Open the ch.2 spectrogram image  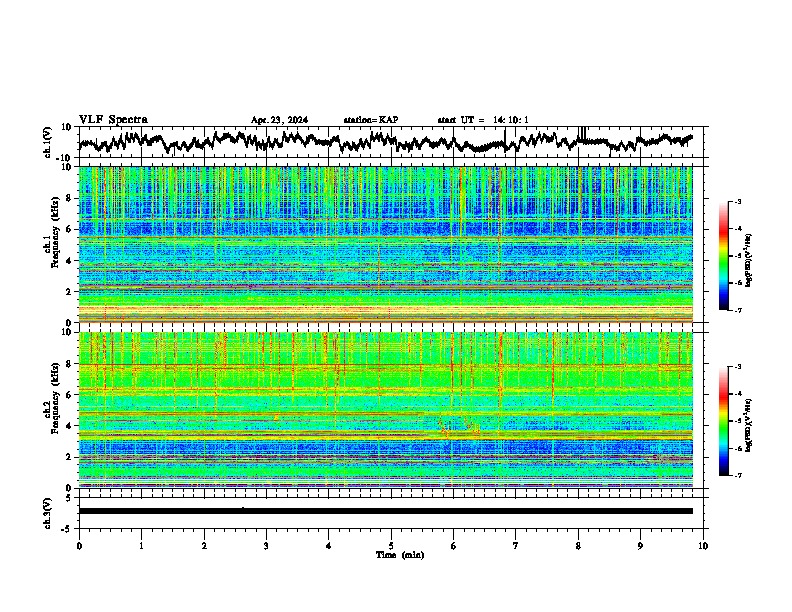[385, 410]
